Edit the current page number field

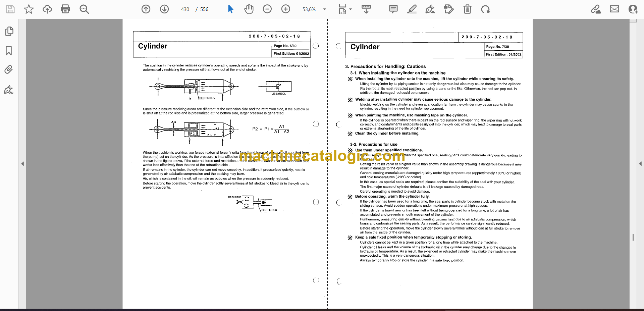[185, 9]
